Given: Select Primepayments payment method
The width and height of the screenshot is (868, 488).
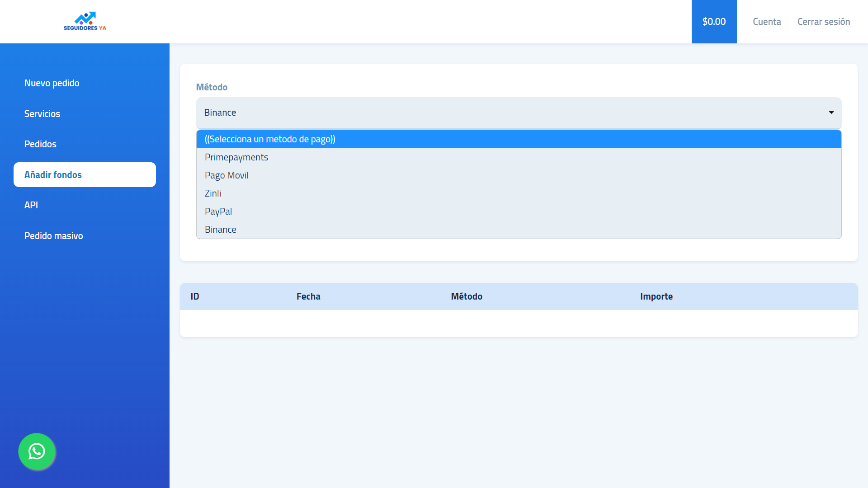Looking at the screenshot, I should pos(519,157).
